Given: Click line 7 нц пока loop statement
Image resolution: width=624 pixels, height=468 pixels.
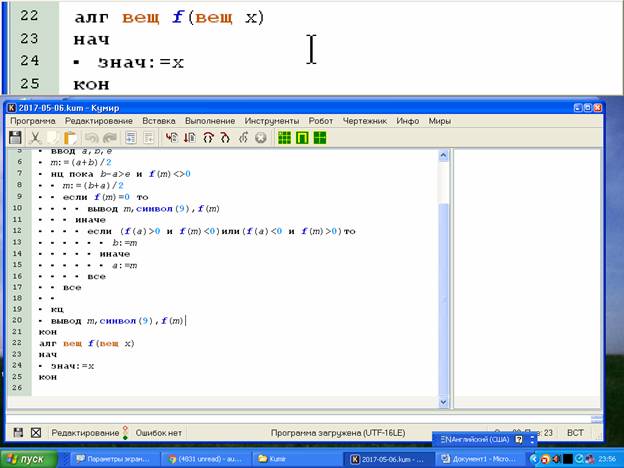Looking at the screenshot, I should click(x=121, y=174).
